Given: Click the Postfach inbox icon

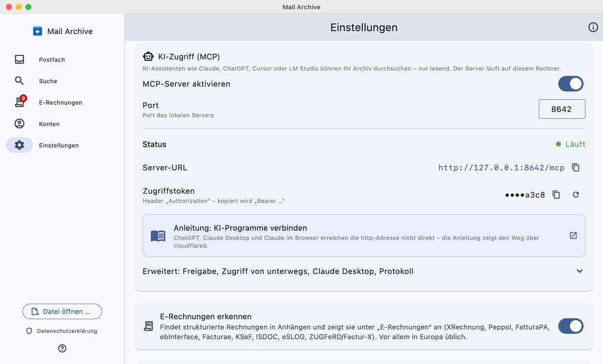Looking at the screenshot, I should click(19, 60).
